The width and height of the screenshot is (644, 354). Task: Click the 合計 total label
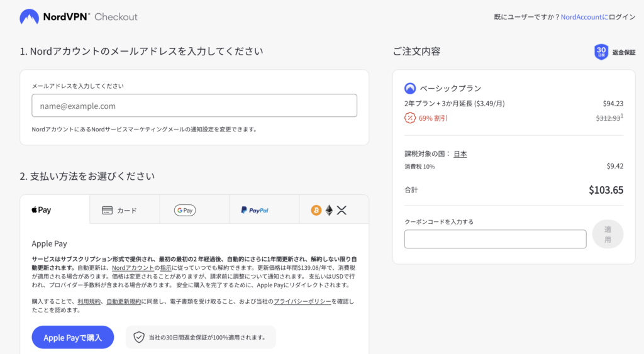pyautogui.click(x=411, y=190)
